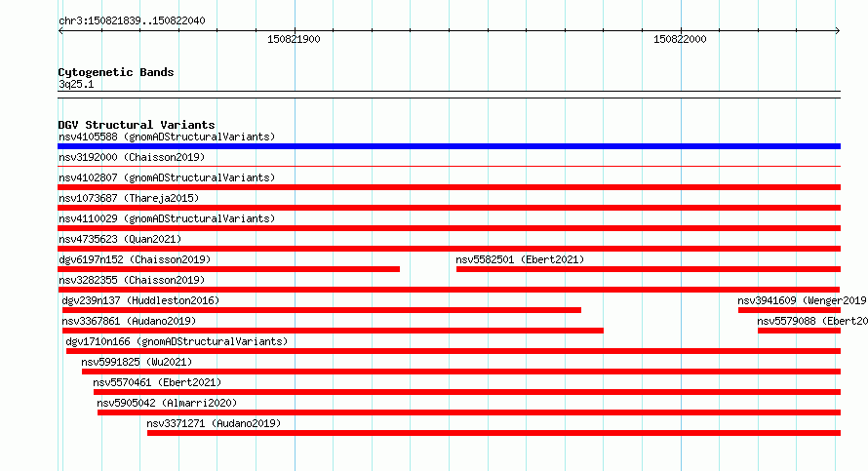Image resolution: width=868 pixels, height=471 pixels.
Task: Open the nsv4110029 (gnomADStructuralVariants) label
Action: [x=167, y=218]
